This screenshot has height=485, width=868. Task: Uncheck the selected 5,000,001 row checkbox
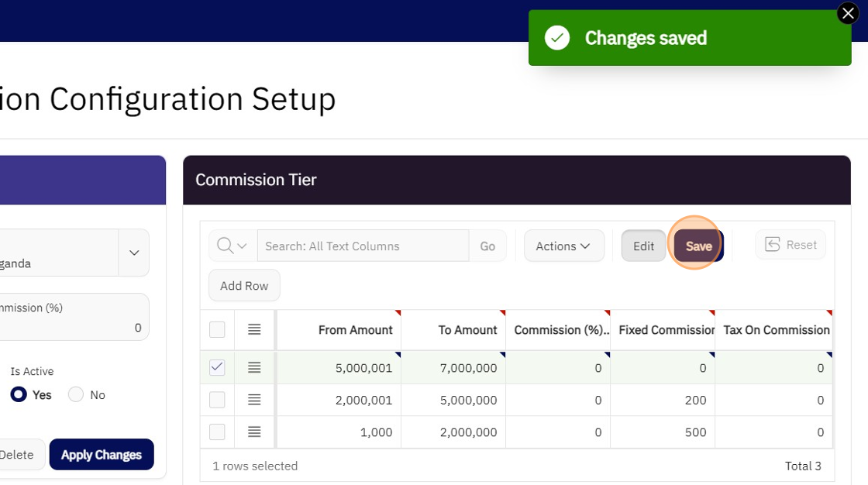(x=217, y=368)
